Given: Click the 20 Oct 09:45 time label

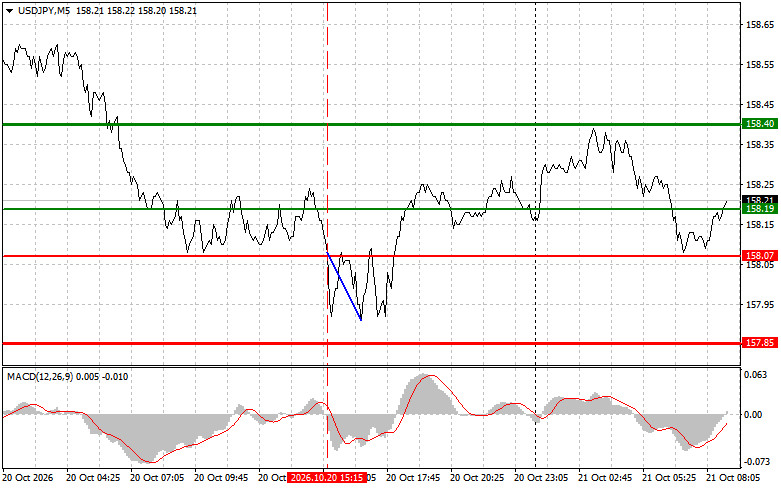Looking at the screenshot, I should click(221, 478).
